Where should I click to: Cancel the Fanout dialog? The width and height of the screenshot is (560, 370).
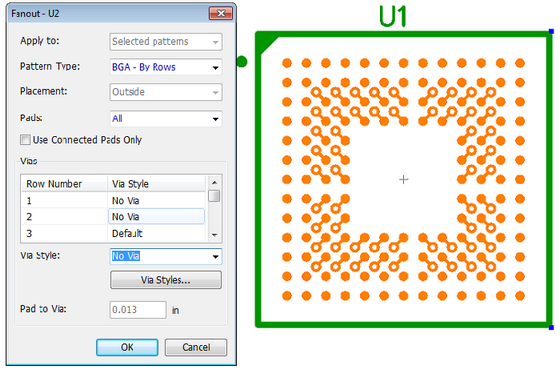[x=196, y=347]
